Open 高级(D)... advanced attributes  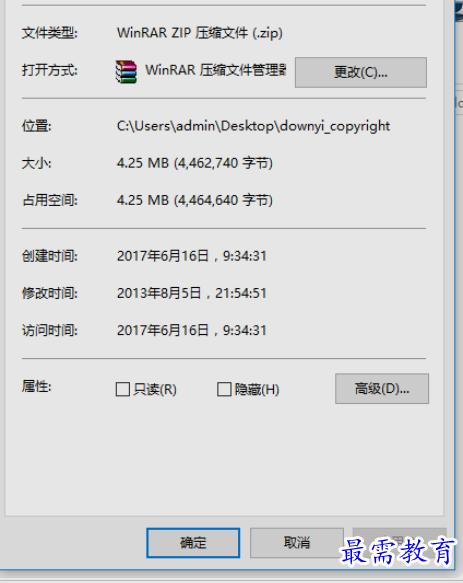(382, 389)
